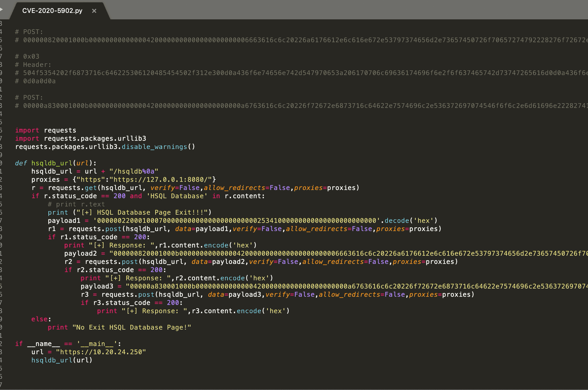The height and width of the screenshot is (390, 588).
Task: Click the 'else:' keyword line
Action: coord(41,319)
